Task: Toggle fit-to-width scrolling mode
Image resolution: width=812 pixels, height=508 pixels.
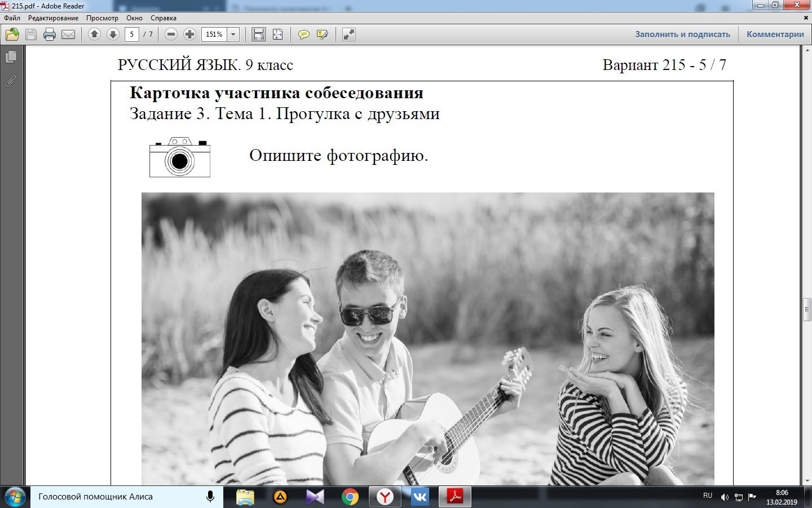Action: point(259,34)
